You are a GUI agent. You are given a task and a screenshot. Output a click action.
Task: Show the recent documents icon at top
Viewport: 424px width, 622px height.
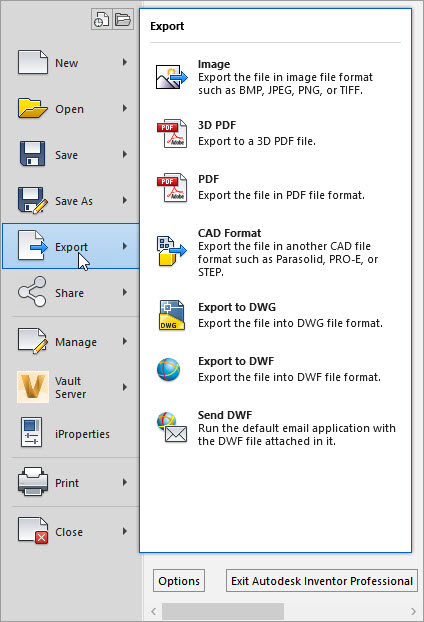pos(102,19)
